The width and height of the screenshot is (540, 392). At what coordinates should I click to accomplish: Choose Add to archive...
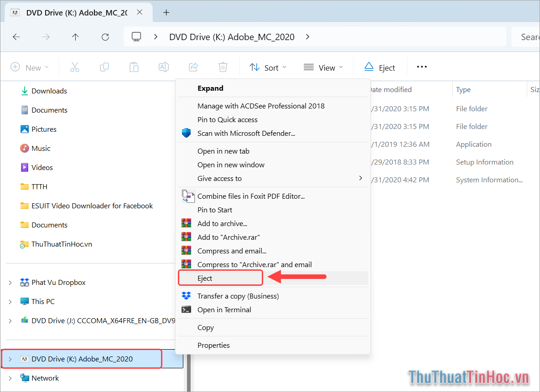click(x=273, y=224)
